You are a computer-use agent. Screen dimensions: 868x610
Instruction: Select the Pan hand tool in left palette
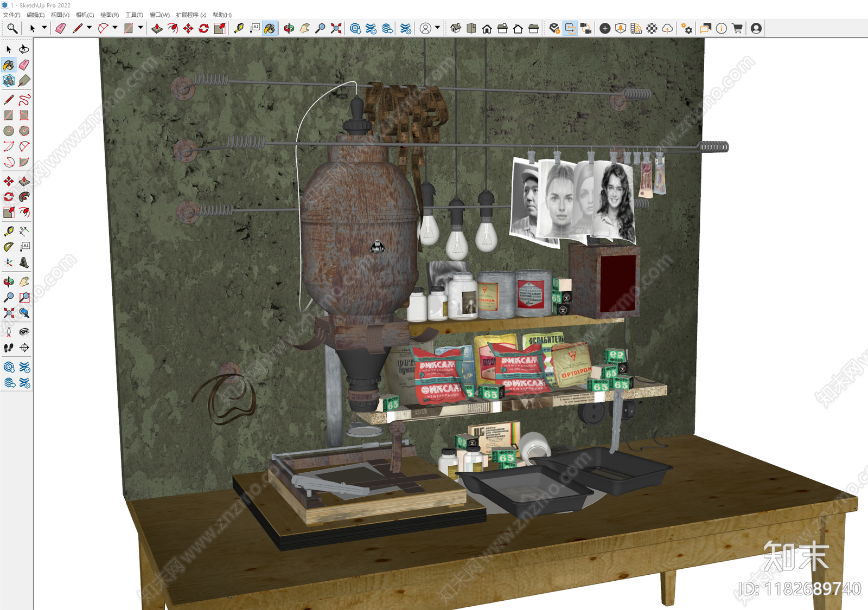tap(24, 281)
